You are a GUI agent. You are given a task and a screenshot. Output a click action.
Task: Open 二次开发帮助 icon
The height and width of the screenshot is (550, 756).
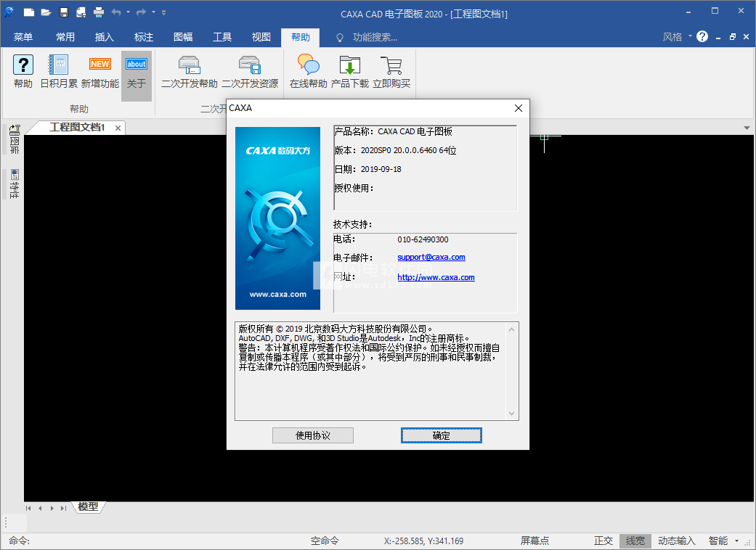click(189, 71)
